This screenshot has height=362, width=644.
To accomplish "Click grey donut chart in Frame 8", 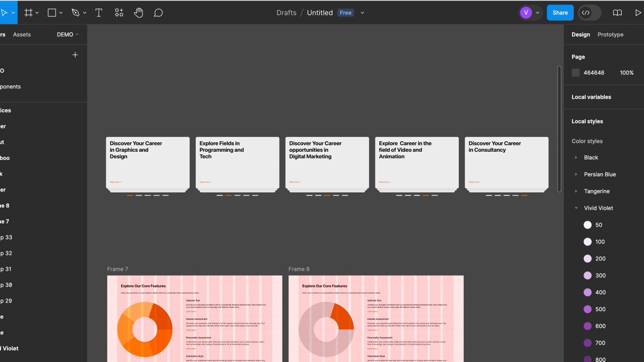I will click(308, 329).
